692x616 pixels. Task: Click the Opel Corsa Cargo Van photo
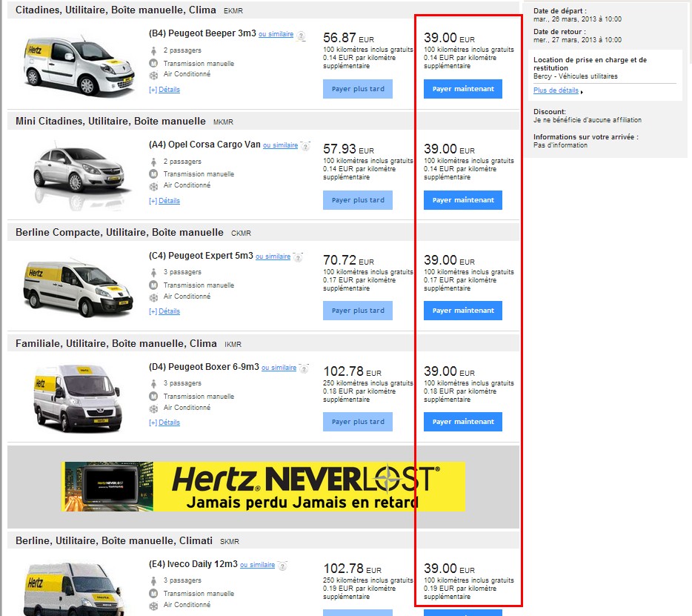(81, 175)
